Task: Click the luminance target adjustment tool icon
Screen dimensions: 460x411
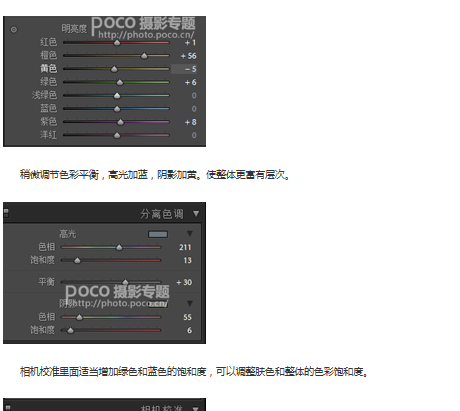Action: [14, 30]
